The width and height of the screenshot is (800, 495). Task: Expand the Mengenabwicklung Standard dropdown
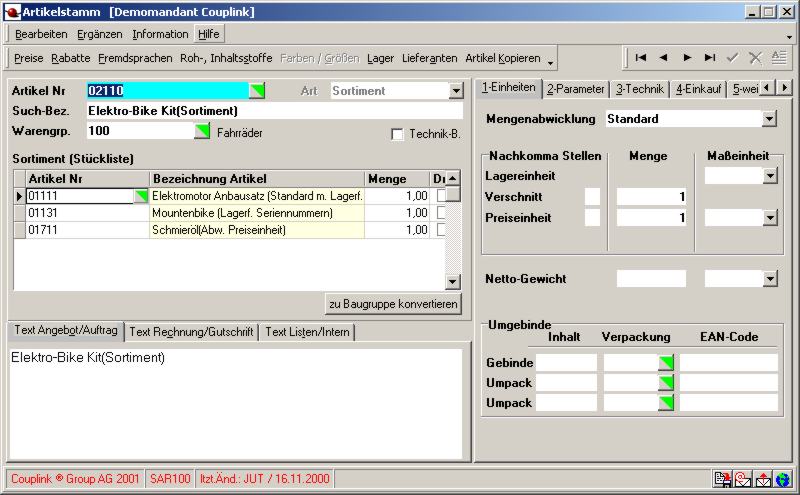tap(768, 119)
